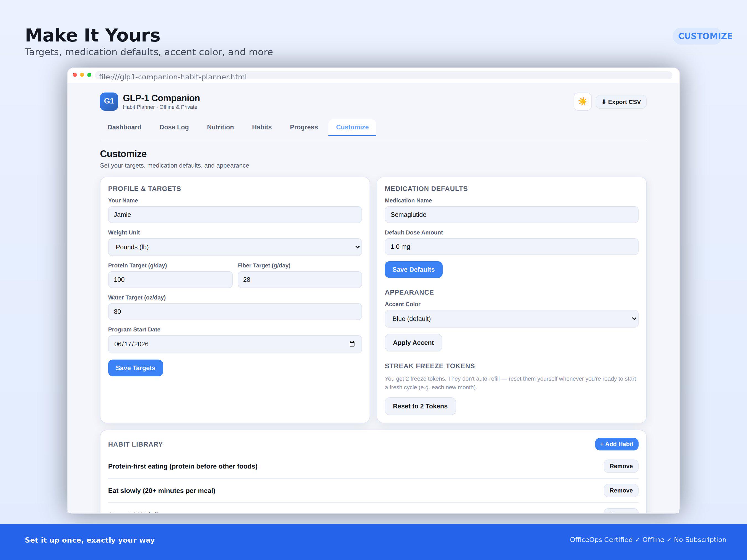This screenshot has width=747, height=560.
Task: Click Reset to 2 Tokens button
Action: click(x=420, y=406)
